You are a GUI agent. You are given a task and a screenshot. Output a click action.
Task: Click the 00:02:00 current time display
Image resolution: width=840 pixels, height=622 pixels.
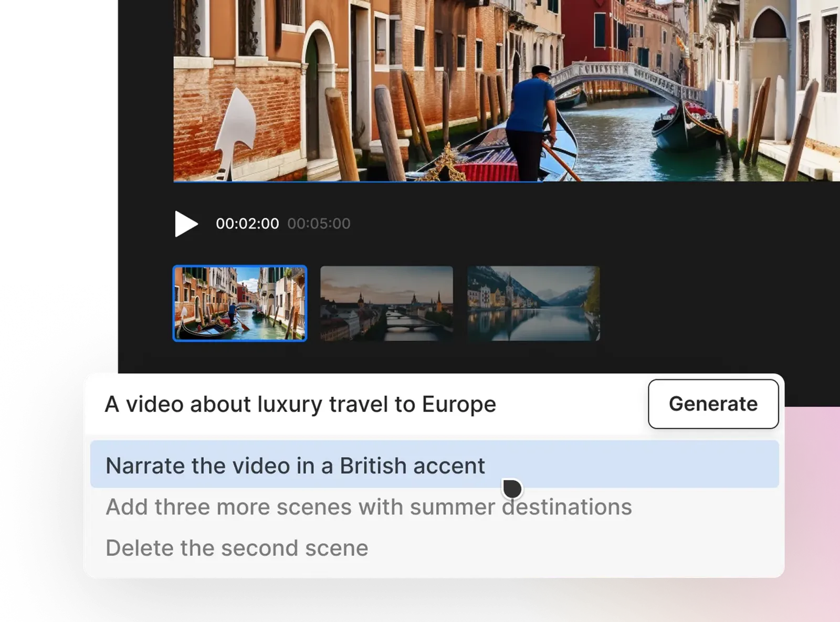[x=248, y=223]
